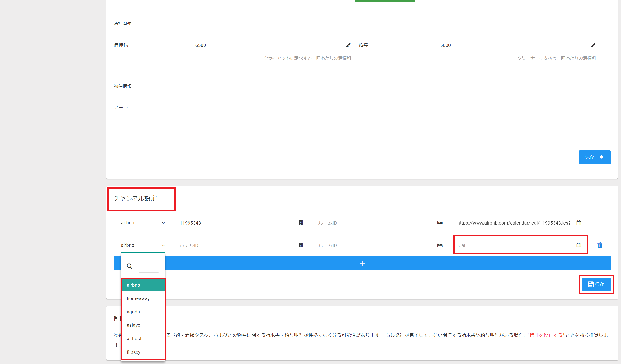The width and height of the screenshot is (621, 364).
Task: Expand the first row airbnb channel dropdown
Action: pyautogui.click(x=163, y=223)
